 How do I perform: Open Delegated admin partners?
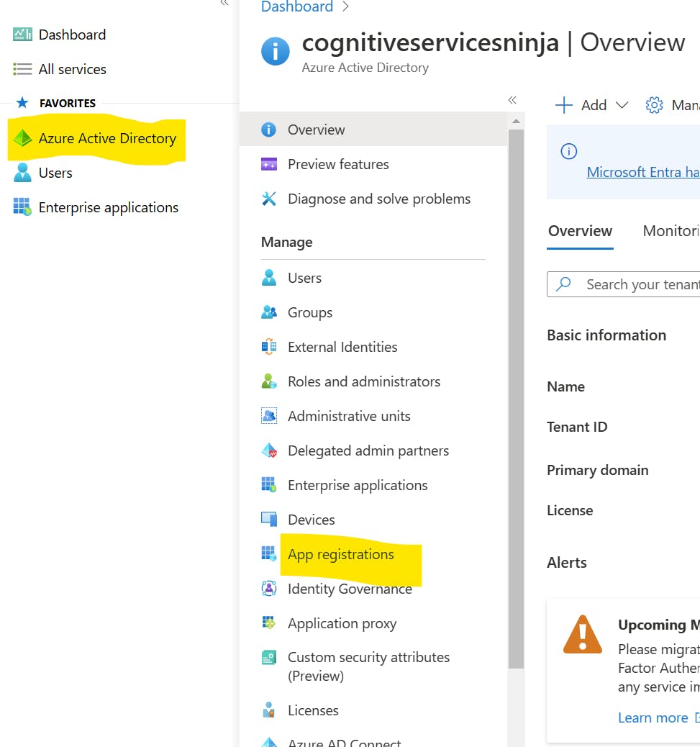[x=368, y=451]
